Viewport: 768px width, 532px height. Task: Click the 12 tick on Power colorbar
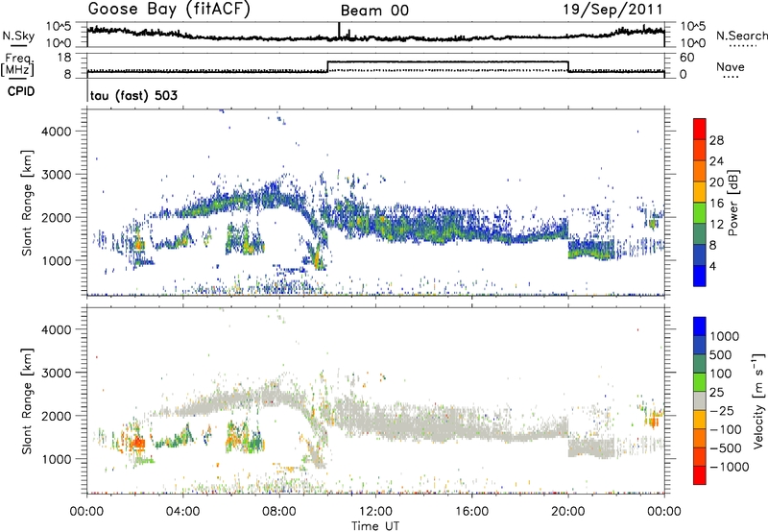click(716, 225)
